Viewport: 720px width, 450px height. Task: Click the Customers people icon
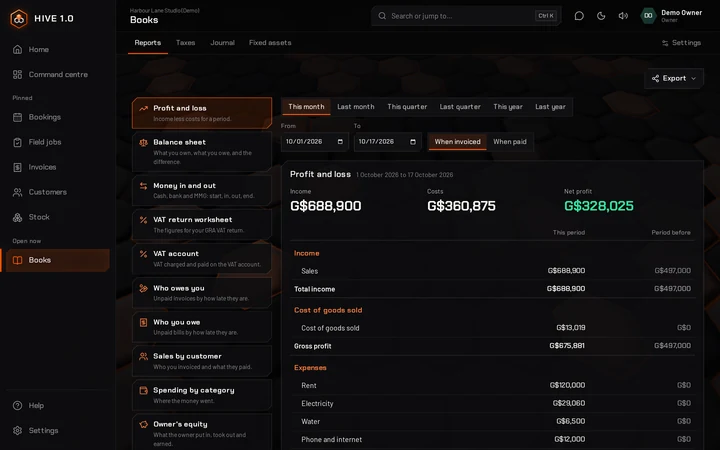click(x=17, y=192)
